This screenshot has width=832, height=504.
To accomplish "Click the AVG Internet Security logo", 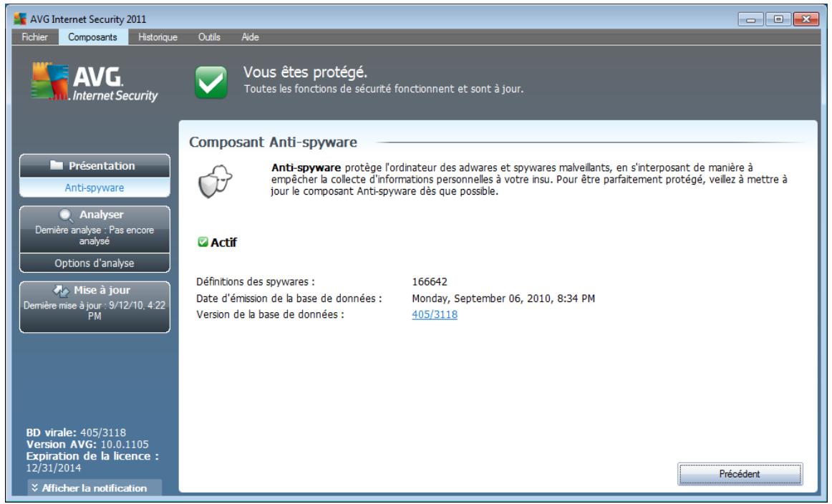I will pyautogui.click(x=95, y=82).
